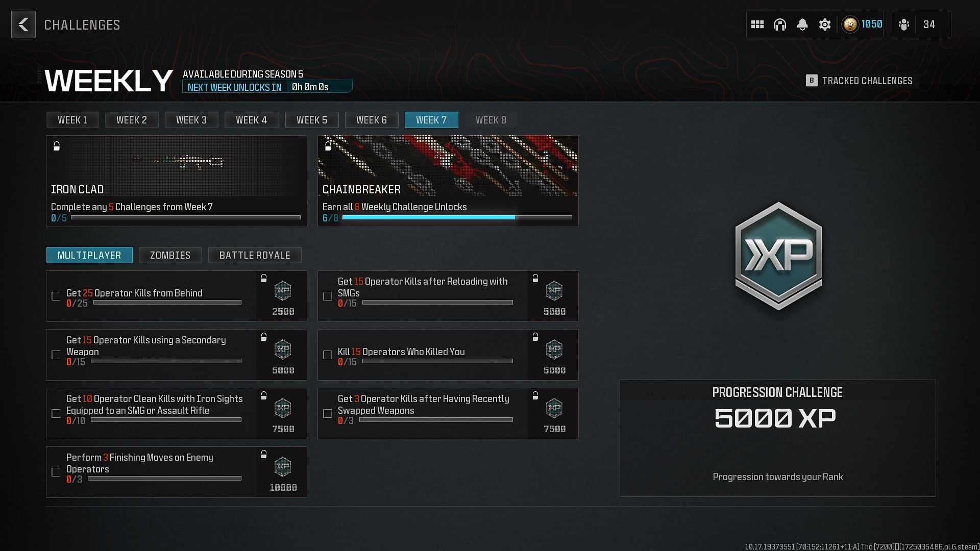The height and width of the screenshot is (551, 980).
Task: Open the settings gear icon
Action: point(824,25)
